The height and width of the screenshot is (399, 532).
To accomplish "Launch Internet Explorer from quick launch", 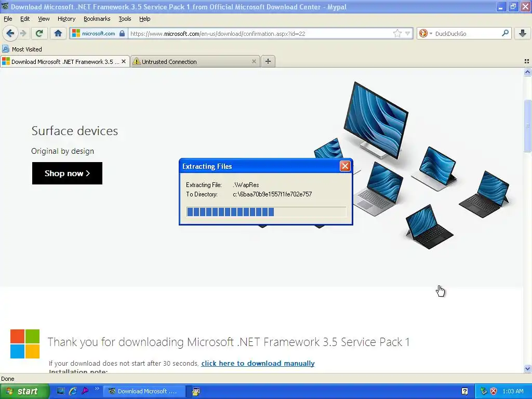I will point(73,391).
